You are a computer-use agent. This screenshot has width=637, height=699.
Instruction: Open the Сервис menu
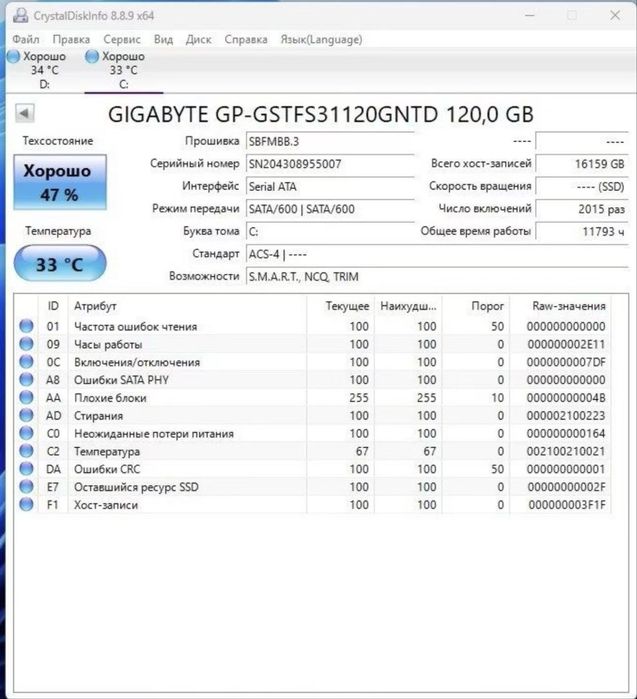pyautogui.click(x=122, y=39)
